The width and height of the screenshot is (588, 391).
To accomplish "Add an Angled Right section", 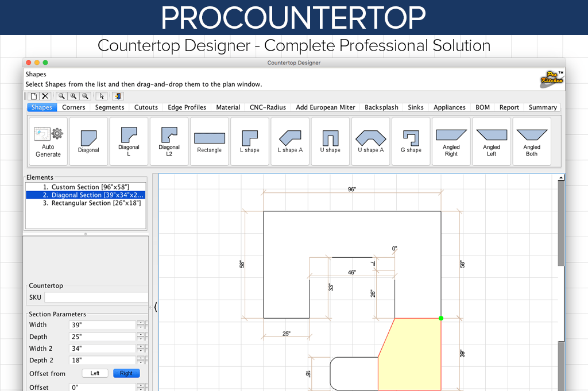I will 451,140.
